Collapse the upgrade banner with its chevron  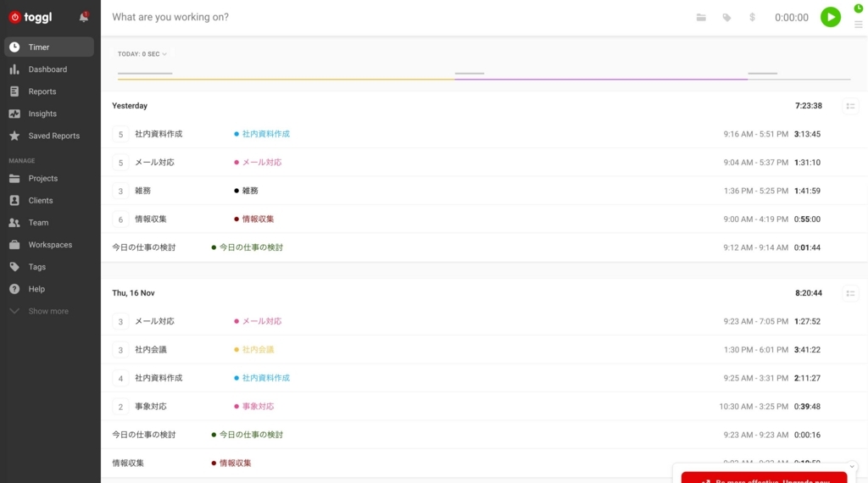click(852, 467)
